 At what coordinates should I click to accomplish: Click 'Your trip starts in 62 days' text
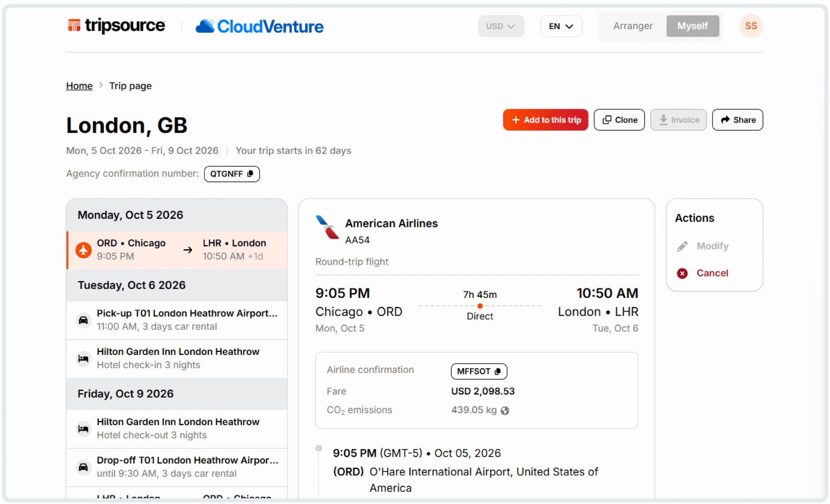pyautogui.click(x=293, y=150)
